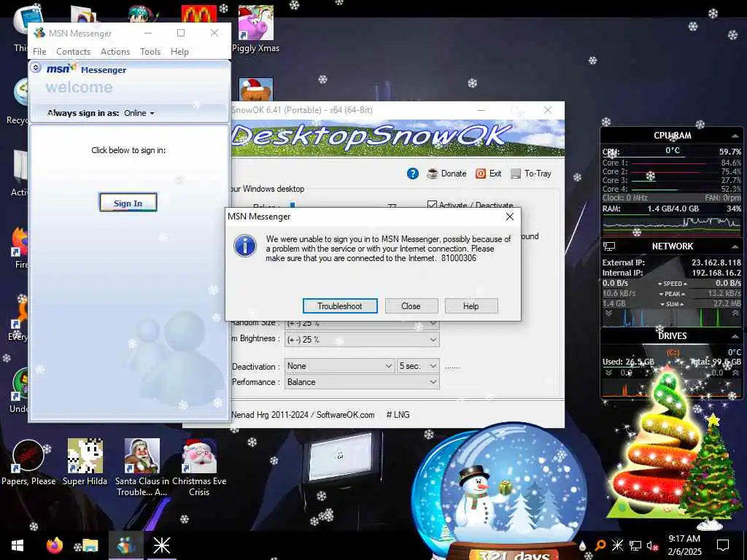This screenshot has height=560, width=747.
Task: Click the clock showing 9:17 AM
Action: click(684, 539)
